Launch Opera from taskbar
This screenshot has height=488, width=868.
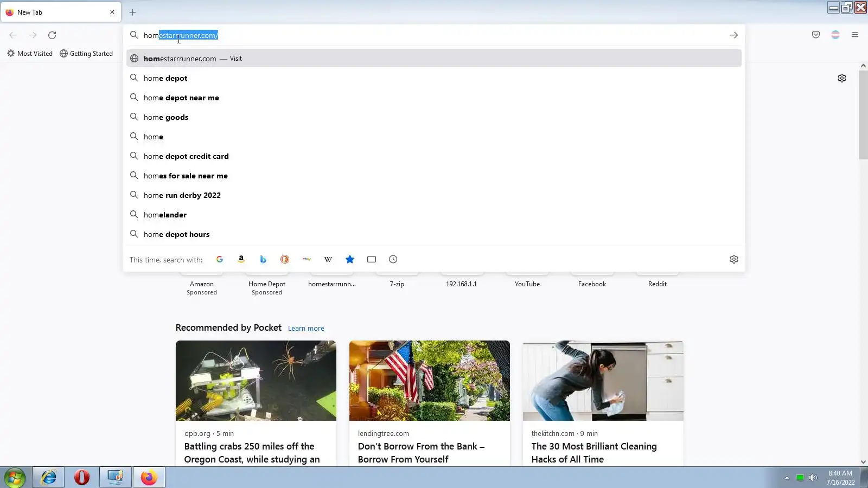tap(82, 477)
